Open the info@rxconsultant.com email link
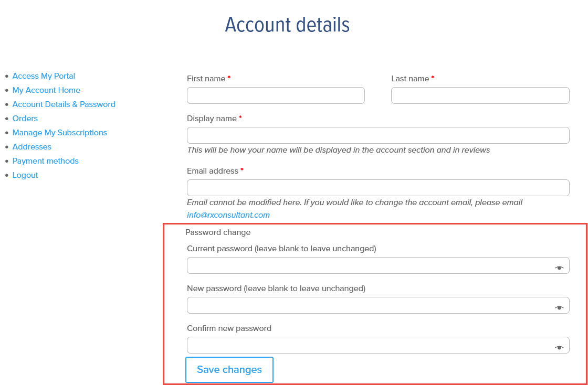588x385 pixels. tap(228, 215)
